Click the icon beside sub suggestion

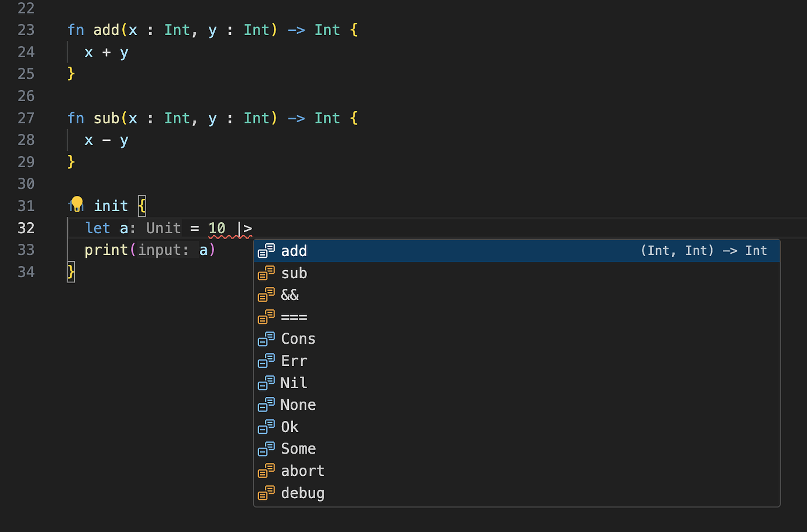pos(266,273)
